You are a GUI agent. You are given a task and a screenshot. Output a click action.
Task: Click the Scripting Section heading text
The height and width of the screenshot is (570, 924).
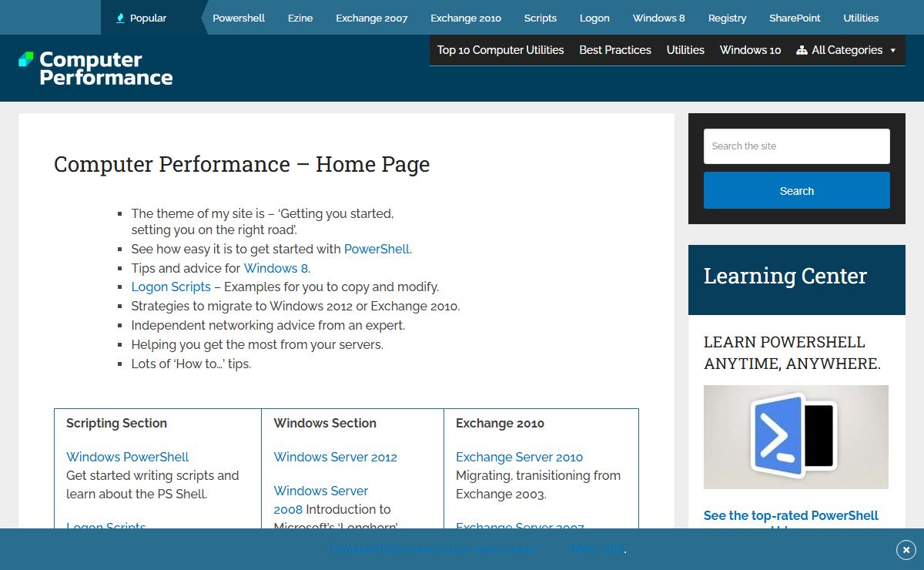(116, 423)
